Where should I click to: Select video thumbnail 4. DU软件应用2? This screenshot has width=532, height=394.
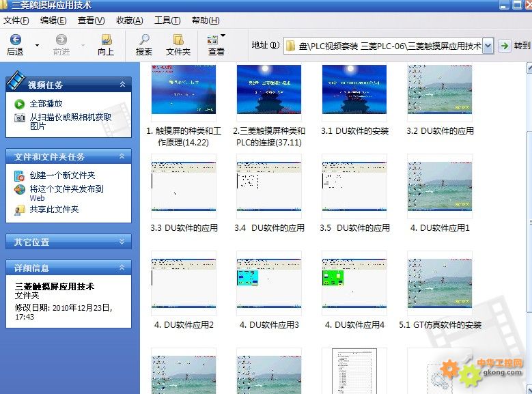[x=184, y=283]
